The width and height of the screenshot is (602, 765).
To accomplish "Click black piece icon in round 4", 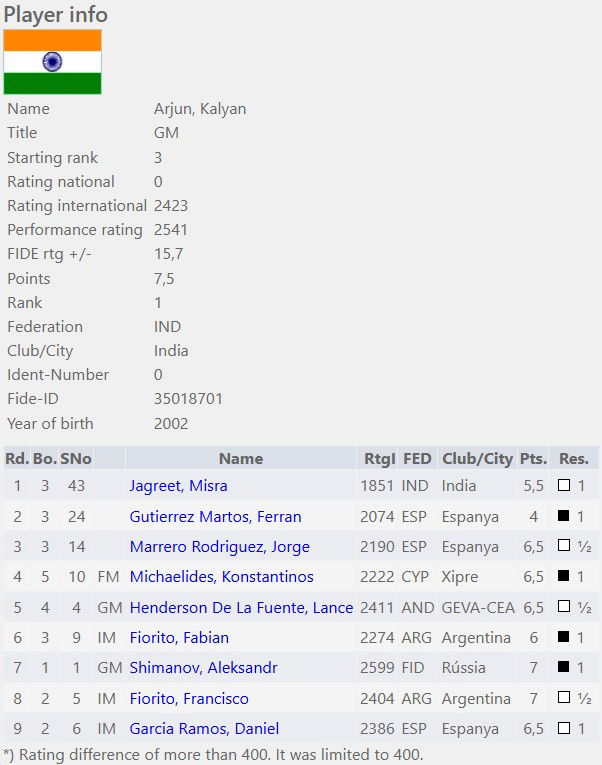I will (563, 576).
